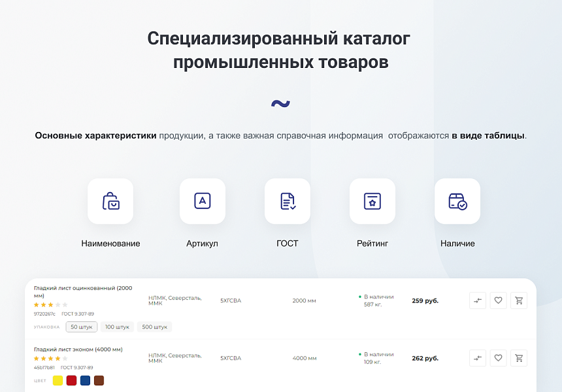Screen dimensions: 562x392
Task: Pick the yellow color swatch
Action: coord(58,380)
